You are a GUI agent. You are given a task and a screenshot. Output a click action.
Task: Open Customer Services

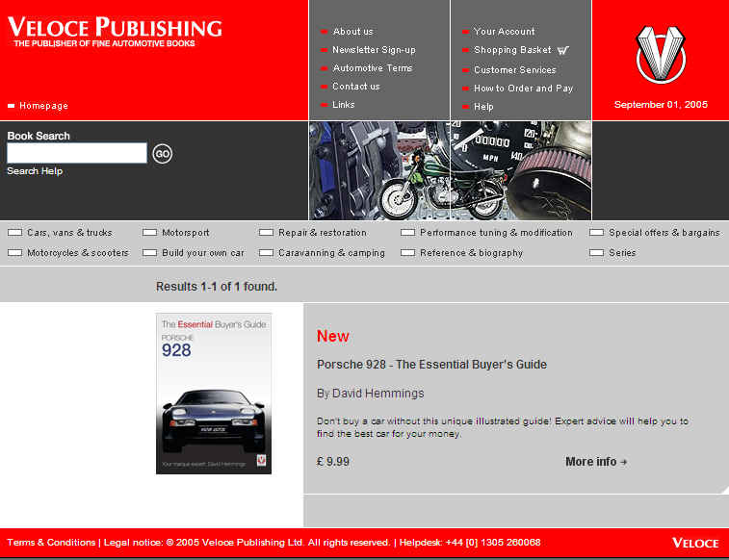pyautogui.click(x=515, y=69)
